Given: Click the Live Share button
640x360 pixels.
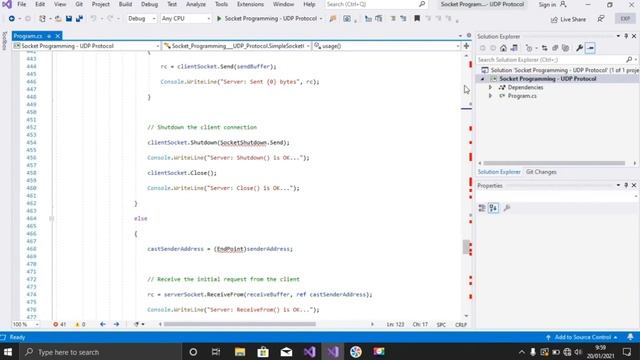Looking at the screenshot, I should point(568,19).
